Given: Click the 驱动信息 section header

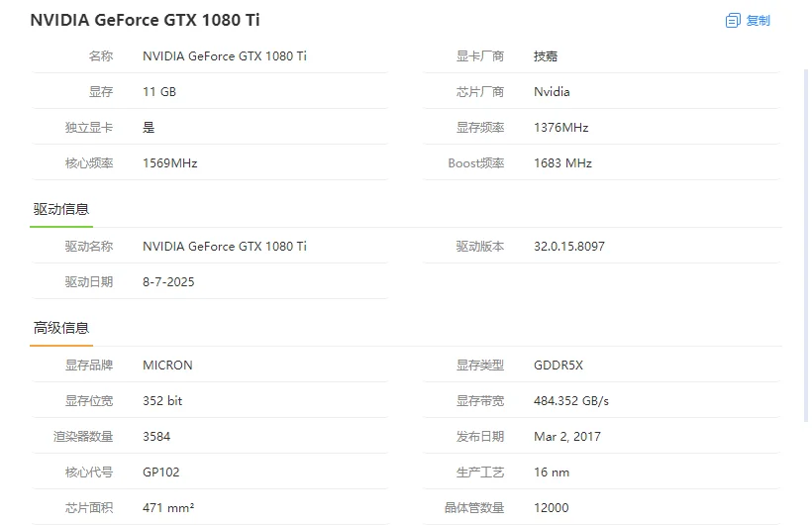Looking at the screenshot, I should point(61,209).
